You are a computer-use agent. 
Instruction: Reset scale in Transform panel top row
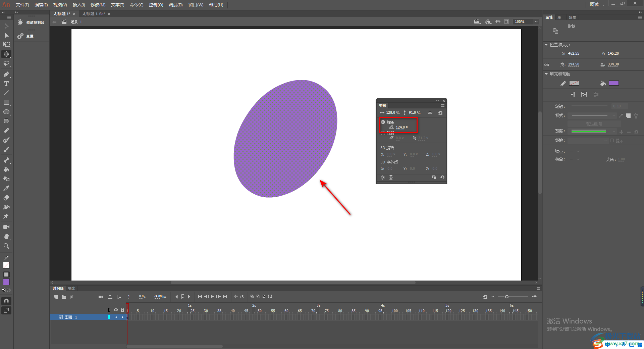pos(440,113)
